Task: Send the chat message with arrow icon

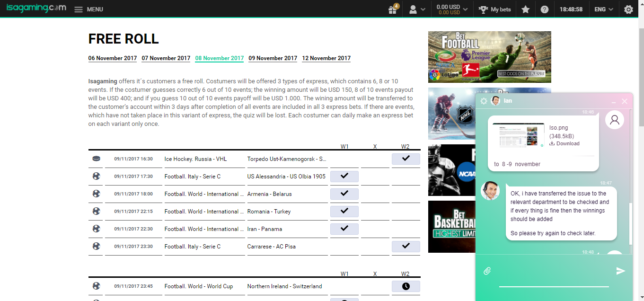Action: pyautogui.click(x=621, y=271)
